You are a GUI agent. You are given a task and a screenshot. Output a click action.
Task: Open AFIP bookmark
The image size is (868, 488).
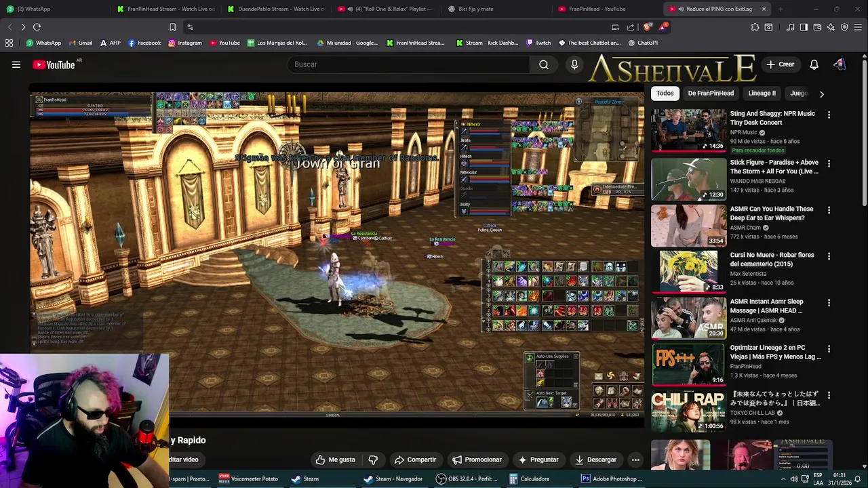(x=110, y=43)
